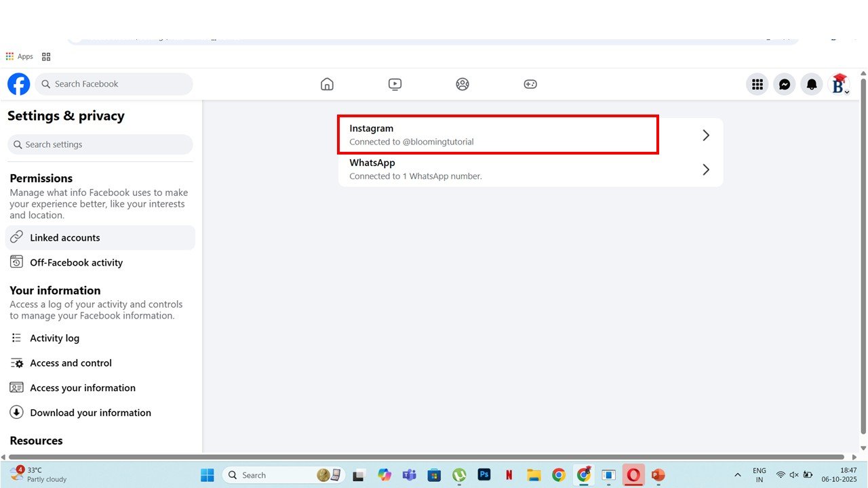Expand the Instagram row chevron

click(x=706, y=135)
